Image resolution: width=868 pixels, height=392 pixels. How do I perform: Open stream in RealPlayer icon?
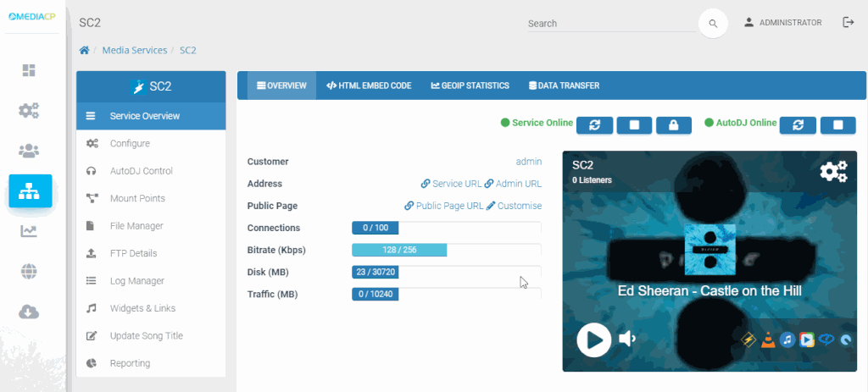click(x=826, y=339)
